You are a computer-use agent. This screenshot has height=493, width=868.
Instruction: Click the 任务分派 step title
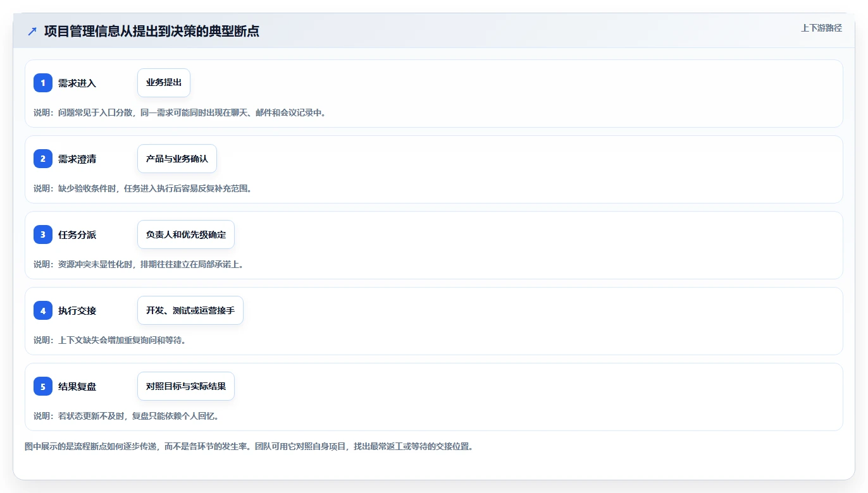[x=77, y=234]
